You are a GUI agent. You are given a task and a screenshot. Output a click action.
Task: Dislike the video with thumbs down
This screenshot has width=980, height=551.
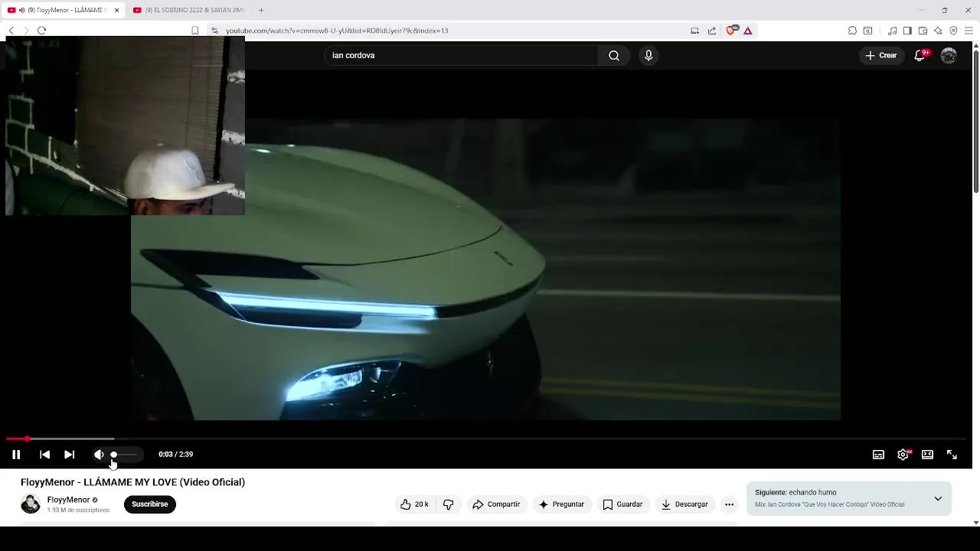(449, 504)
